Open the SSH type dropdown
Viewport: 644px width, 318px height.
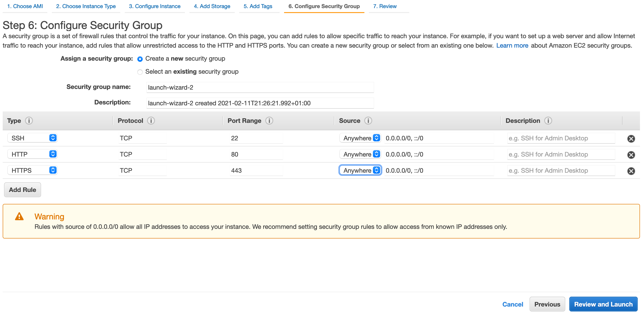point(33,138)
